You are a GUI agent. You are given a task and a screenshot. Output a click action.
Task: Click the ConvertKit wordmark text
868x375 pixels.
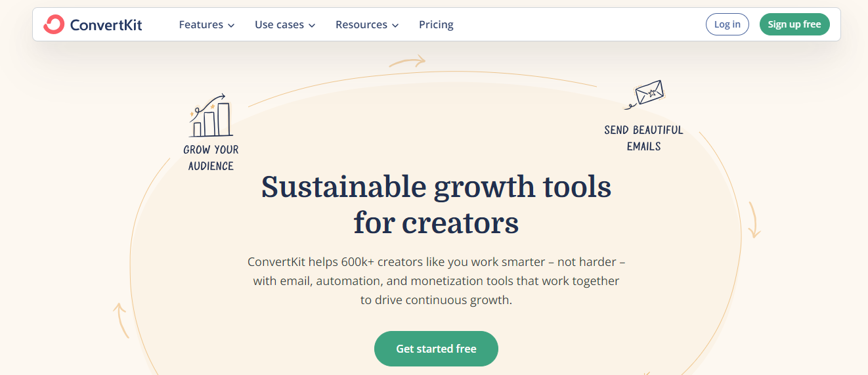point(106,25)
